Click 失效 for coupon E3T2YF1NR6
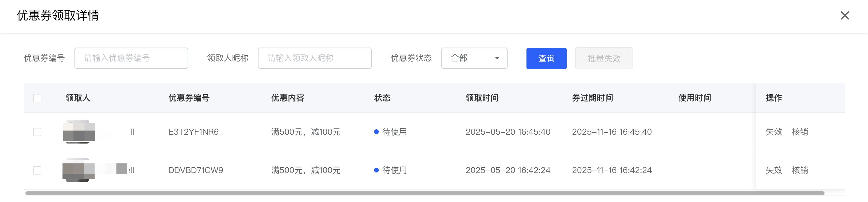This screenshot has height=202, width=868. click(x=774, y=132)
